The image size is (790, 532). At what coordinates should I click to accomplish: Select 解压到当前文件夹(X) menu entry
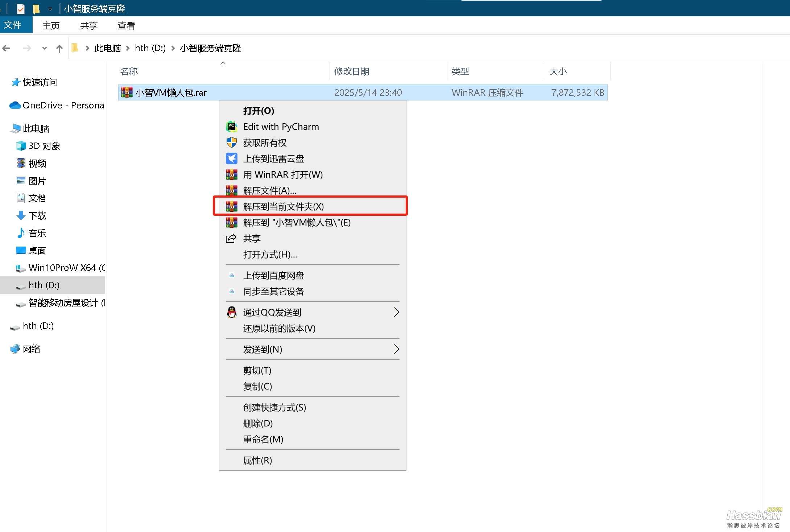coord(313,206)
